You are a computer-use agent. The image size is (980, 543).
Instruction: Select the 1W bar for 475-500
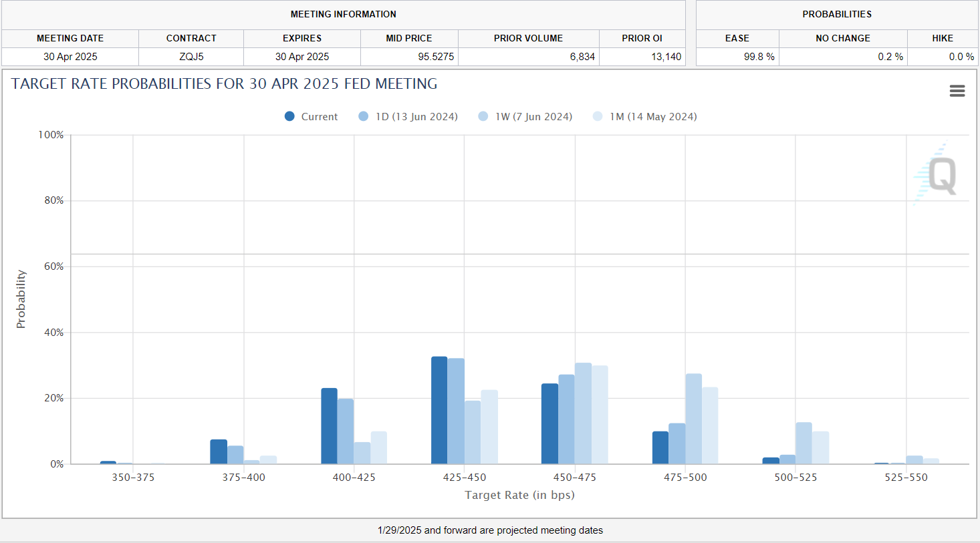(693, 419)
